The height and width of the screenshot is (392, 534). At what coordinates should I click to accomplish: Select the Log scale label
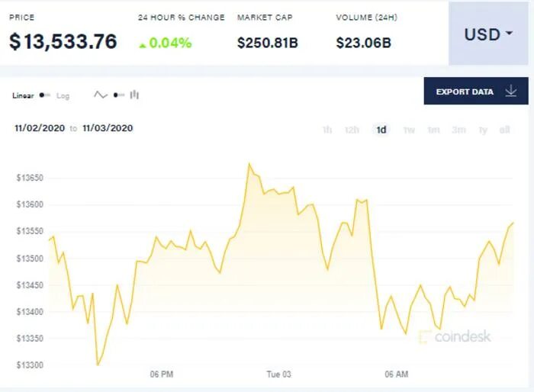(63, 96)
